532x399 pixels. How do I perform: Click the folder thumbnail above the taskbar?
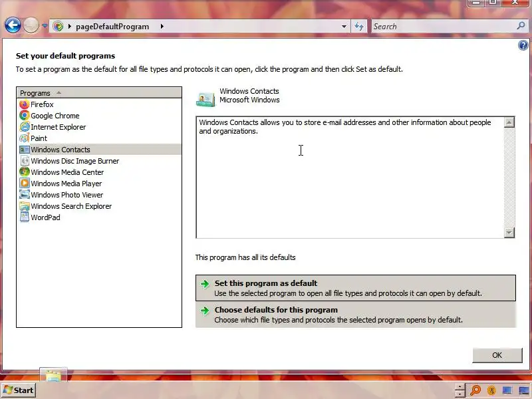(53, 374)
